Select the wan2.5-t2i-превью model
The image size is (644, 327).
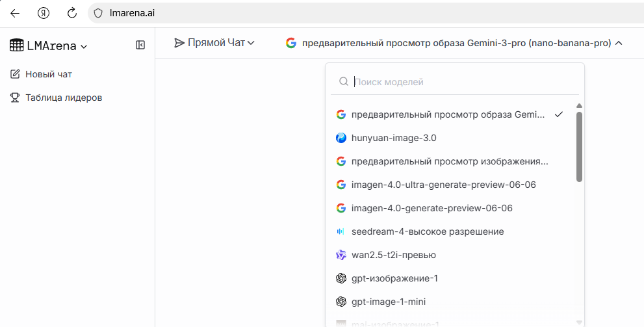(x=393, y=255)
